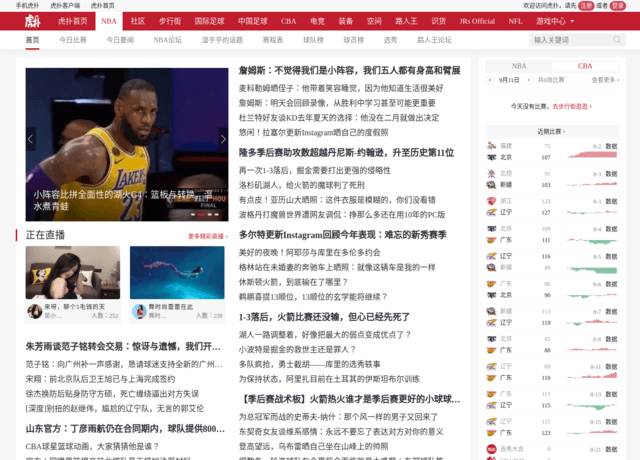Click second live streamer avatar icon
Screen dimensions: 640x460
[139, 311]
